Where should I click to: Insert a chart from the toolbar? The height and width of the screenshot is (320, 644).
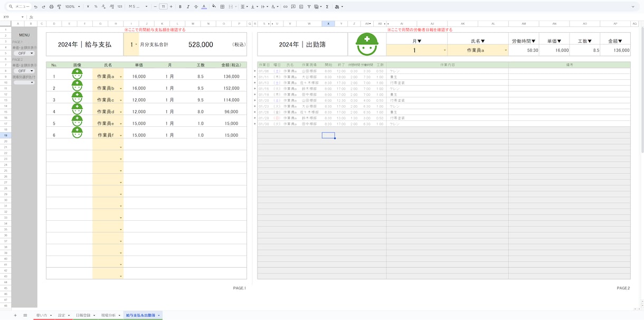click(301, 7)
